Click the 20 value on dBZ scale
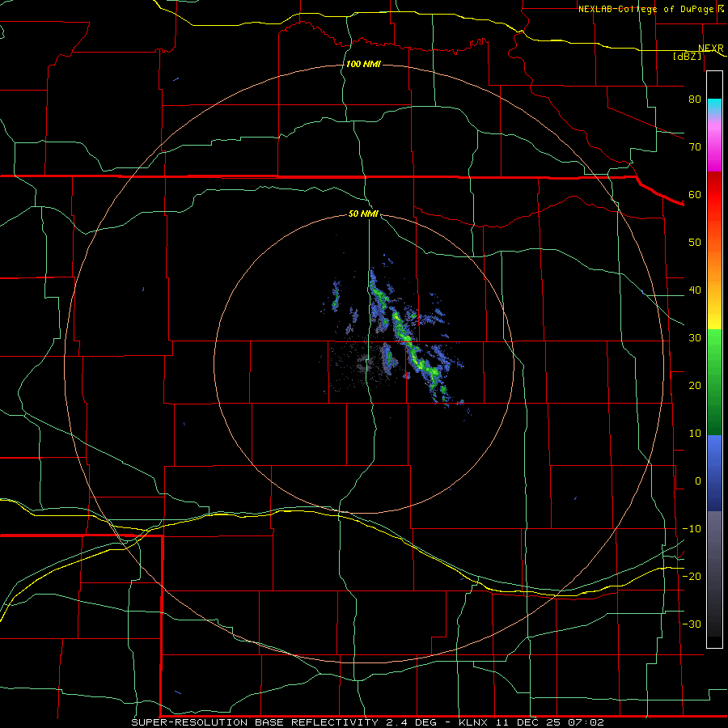This screenshot has width=728, height=728. click(695, 385)
